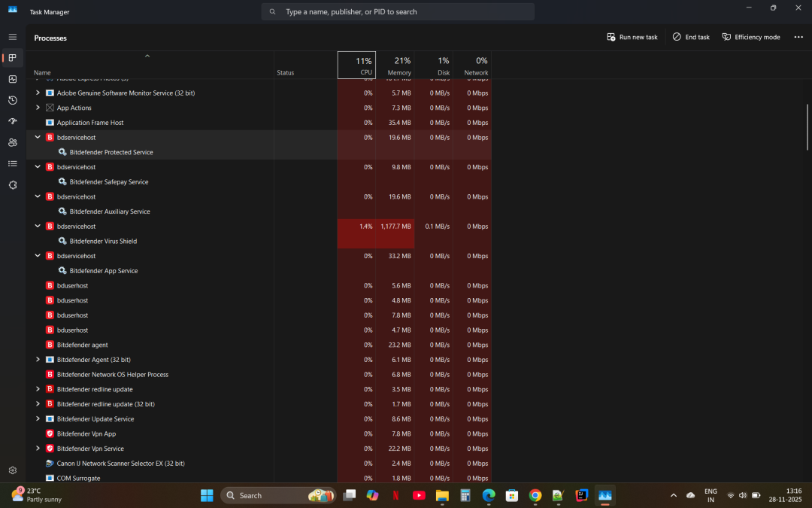Open the Users page icon

13,142
